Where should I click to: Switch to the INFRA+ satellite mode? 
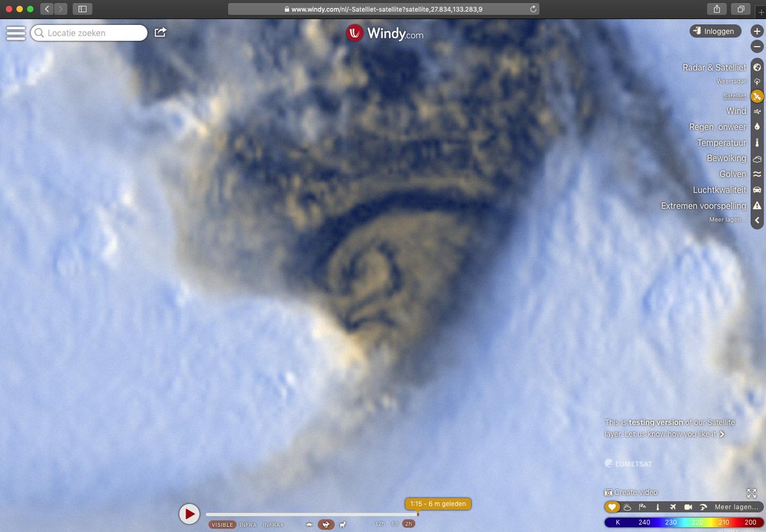273,524
